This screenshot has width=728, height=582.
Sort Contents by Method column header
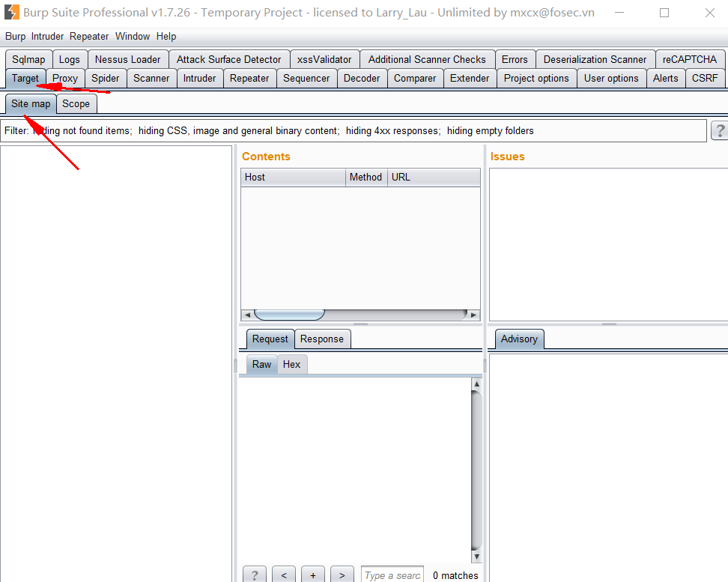[x=366, y=177]
